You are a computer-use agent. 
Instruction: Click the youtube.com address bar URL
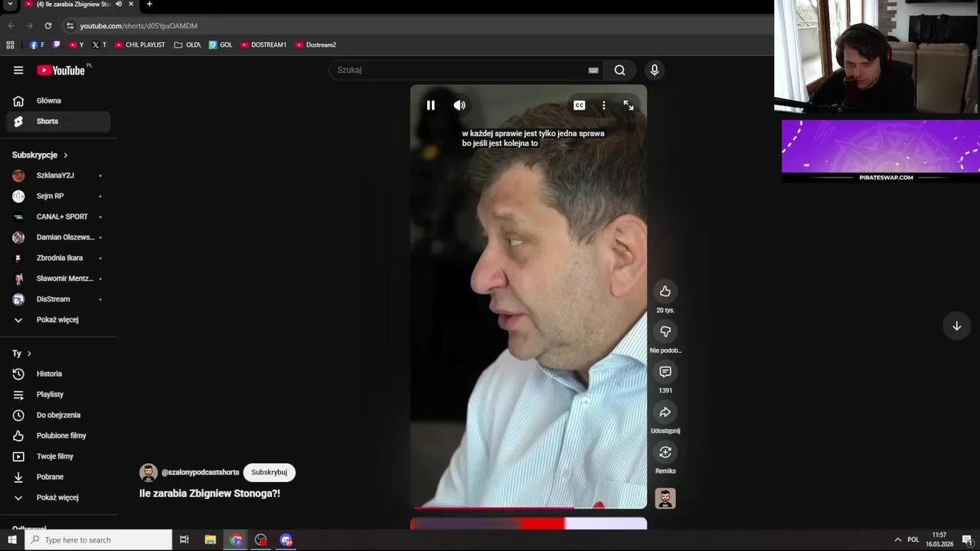139,26
